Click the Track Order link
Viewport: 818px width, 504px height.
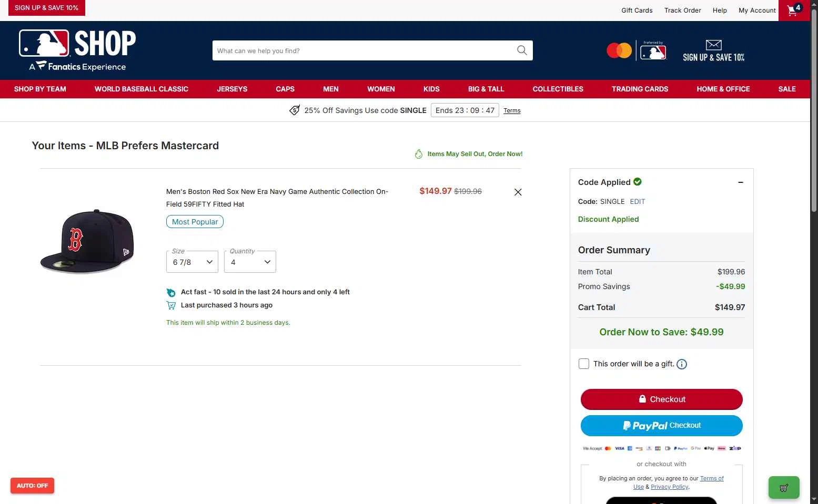tap(683, 11)
